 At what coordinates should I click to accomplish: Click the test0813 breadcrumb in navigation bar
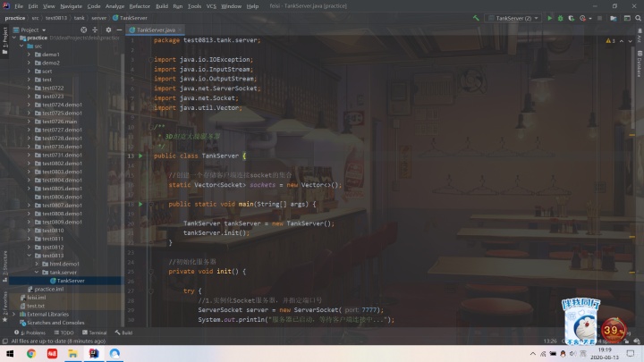coord(55,18)
